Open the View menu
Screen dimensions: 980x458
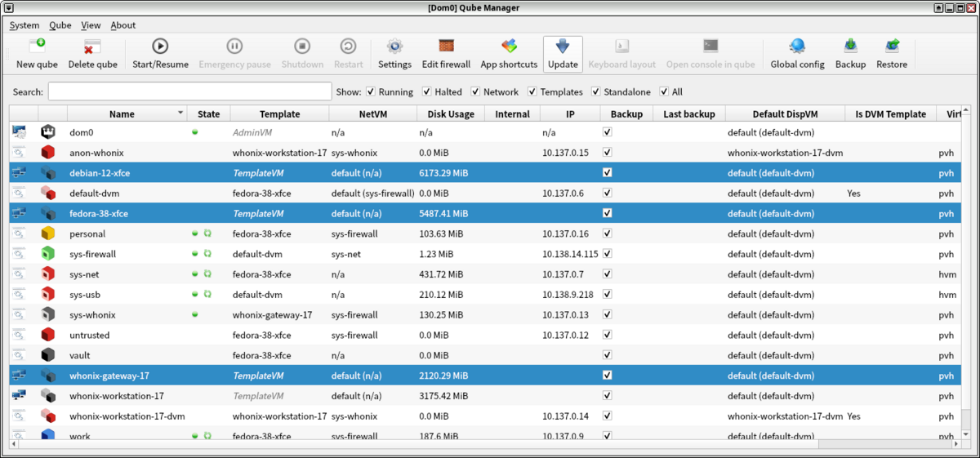(91, 25)
